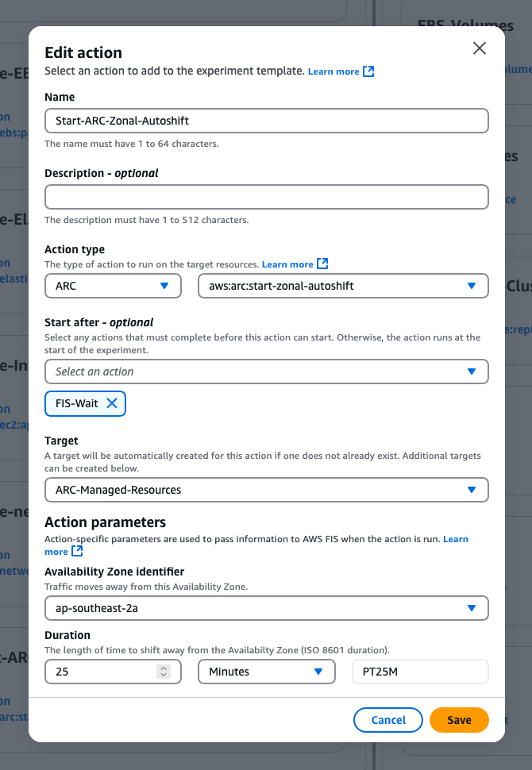Image resolution: width=532 pixels, height=770 pixels.
Task: Open the ARC-Managed-Resources target dropdown
Action: [x=266, y=490]
